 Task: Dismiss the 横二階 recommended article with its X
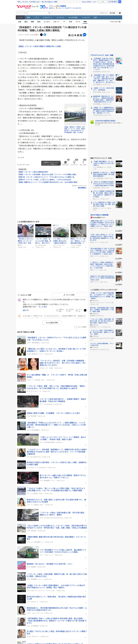33,247
